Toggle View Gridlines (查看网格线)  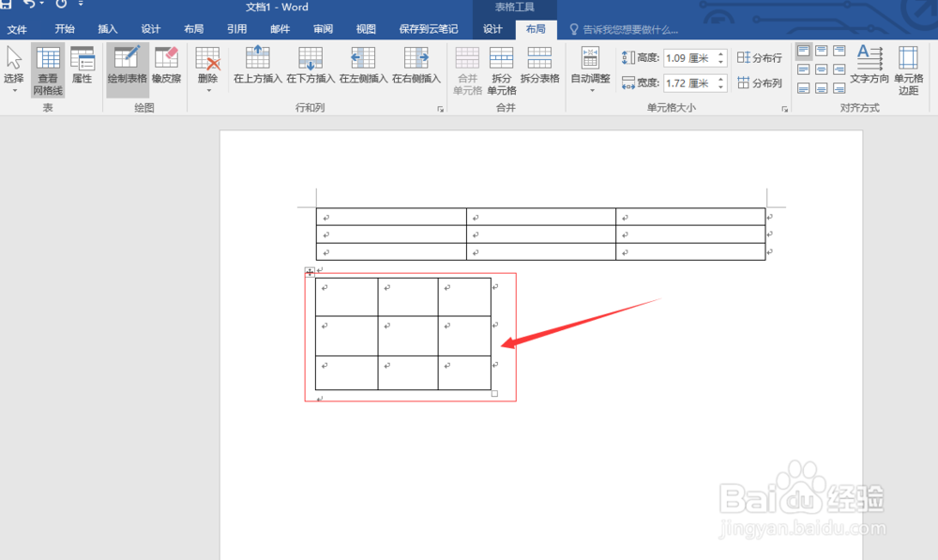pyautogui.click(x=48, y=70)
